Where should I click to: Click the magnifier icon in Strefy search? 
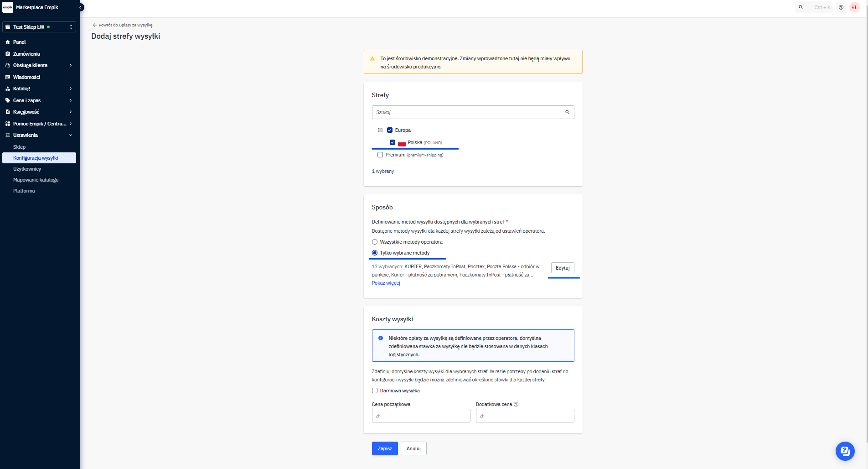coord(567,112)
